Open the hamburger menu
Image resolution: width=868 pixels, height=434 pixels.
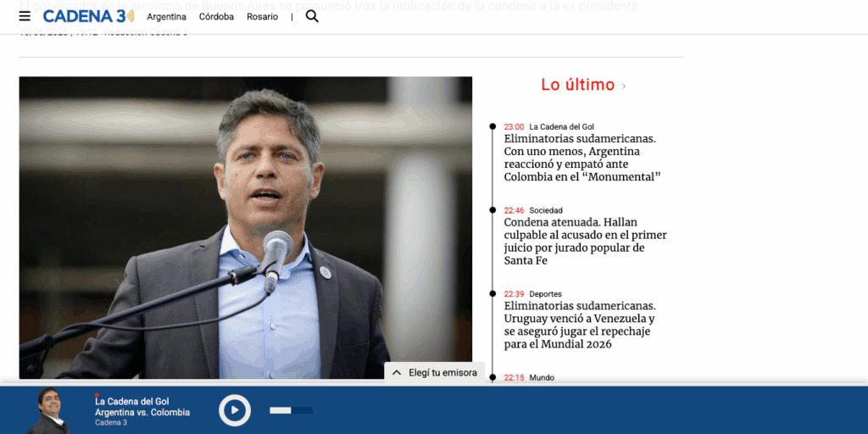point(25,16)
